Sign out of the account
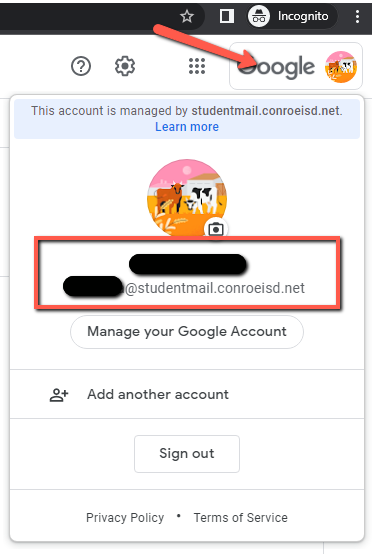Screen dimensions: 372x554 tap(187, 454)
